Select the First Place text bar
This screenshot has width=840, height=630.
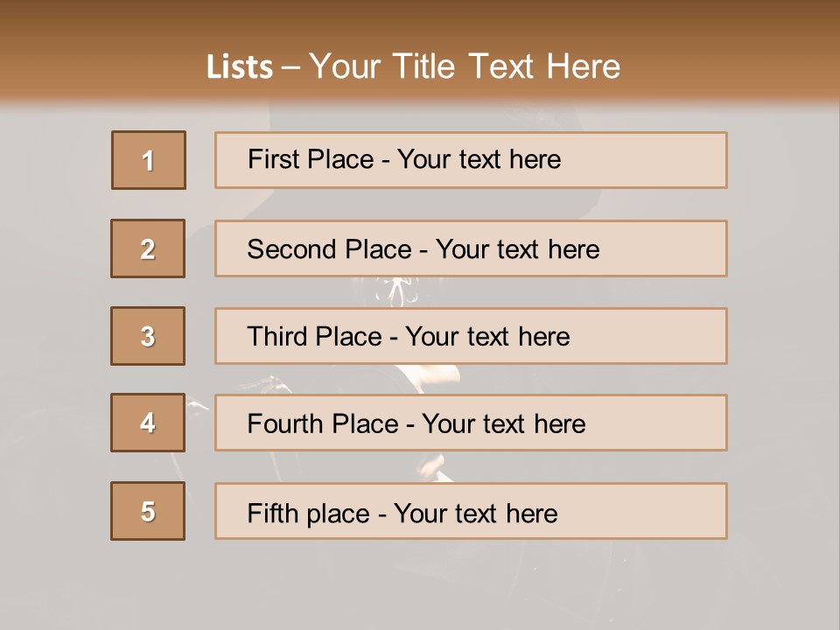(471, 160)
